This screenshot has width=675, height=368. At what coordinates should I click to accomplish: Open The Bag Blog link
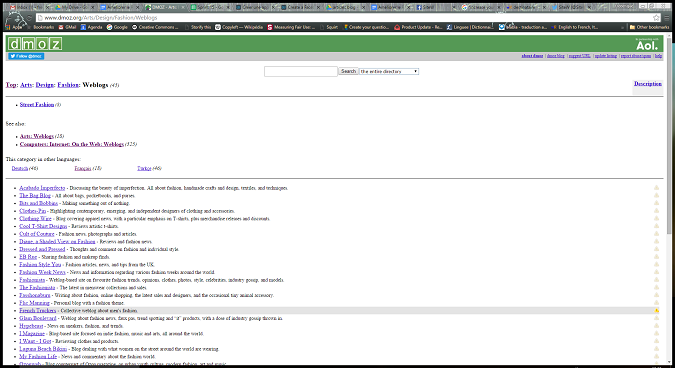pyautogui.click(x=35, y=195)
